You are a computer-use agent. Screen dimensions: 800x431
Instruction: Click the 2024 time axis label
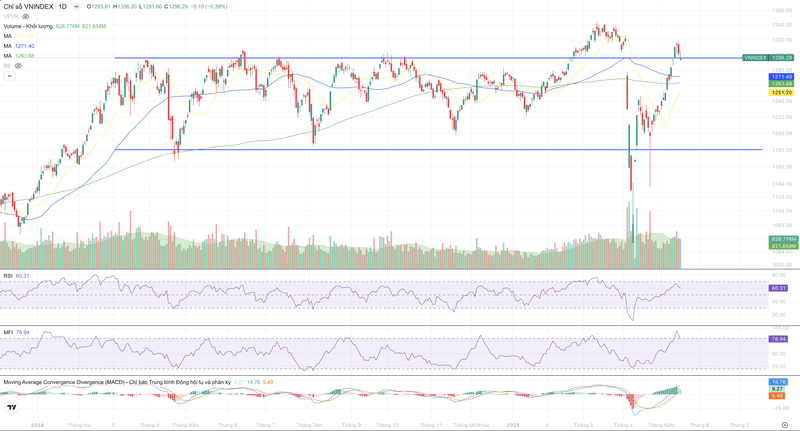pos(37,425)
